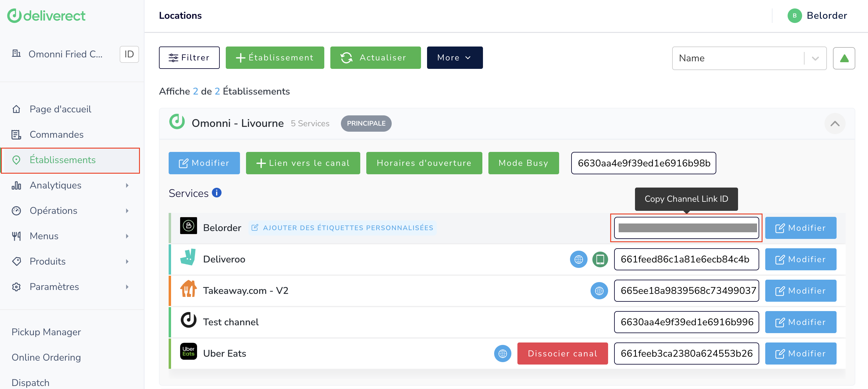Select Établissements in the sidebar
The width and height of the screenshot is (868, 389).
coord(70,160)
